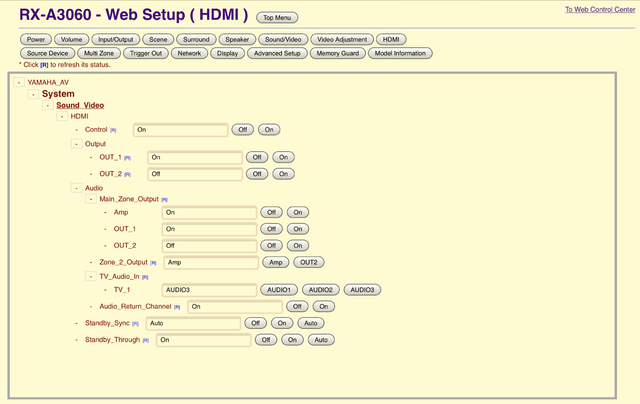Open Model Information page
This screenshot has height=404, width=640.
pos(400,53)
